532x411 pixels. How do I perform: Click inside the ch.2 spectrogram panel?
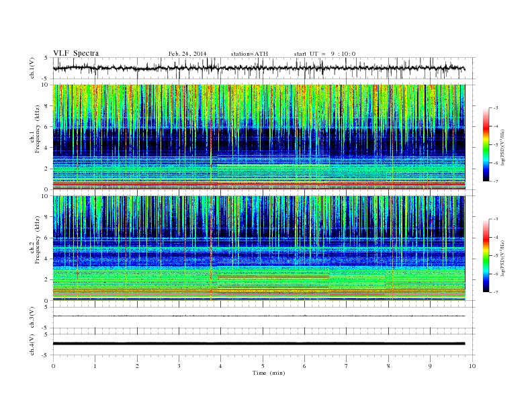point(259,248)
